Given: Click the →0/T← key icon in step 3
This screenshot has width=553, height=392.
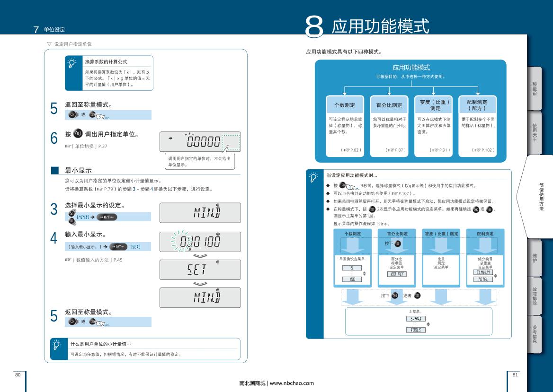Looking at the screenshot, I should point(107,217).
